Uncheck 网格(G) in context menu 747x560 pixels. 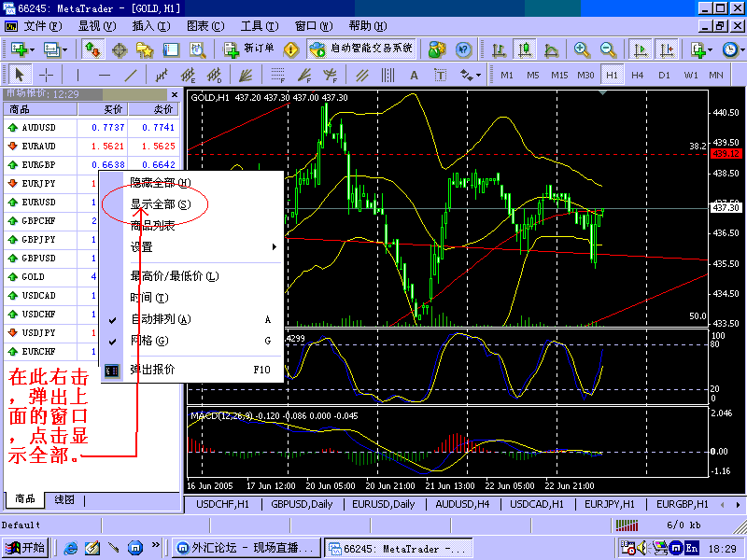[192, 341]
